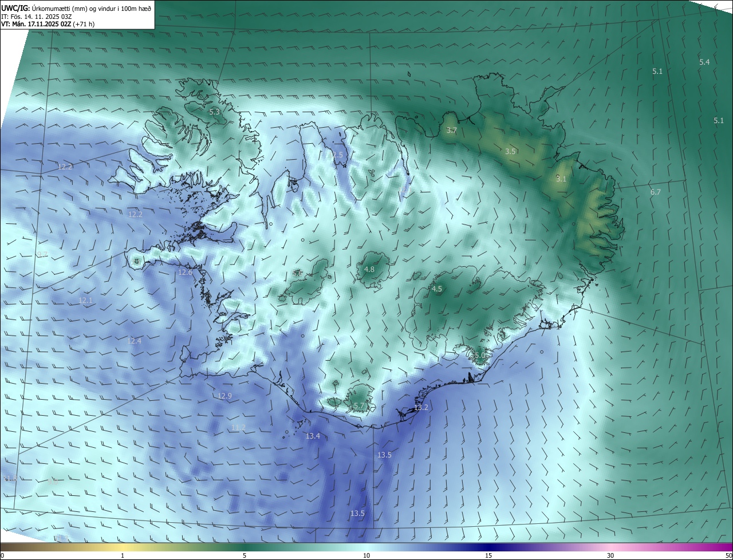Click the 4.5 value on the map
The height and width of the screenshot is (560, 733).
coord(437,289)
